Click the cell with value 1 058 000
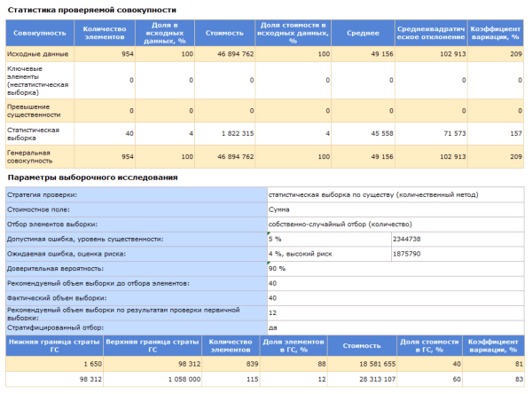532x394 pixels. click(x=153, y=379)
